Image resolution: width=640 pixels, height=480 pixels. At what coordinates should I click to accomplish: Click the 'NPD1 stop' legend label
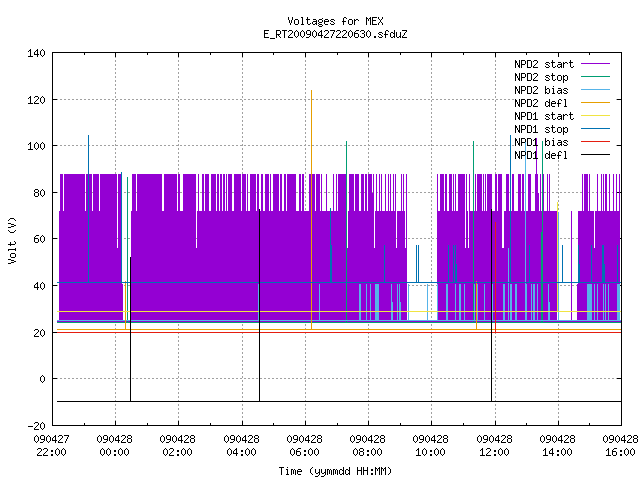(x=541, y=129)
